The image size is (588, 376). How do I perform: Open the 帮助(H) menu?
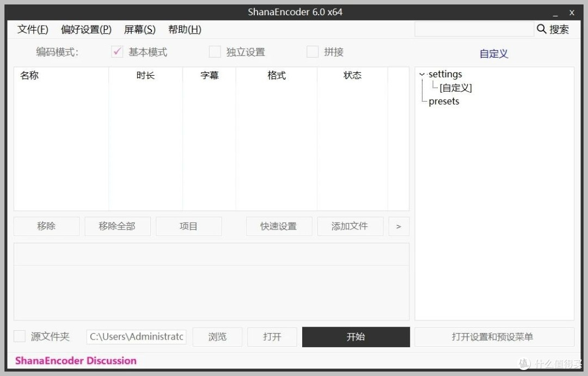point(184,29)
